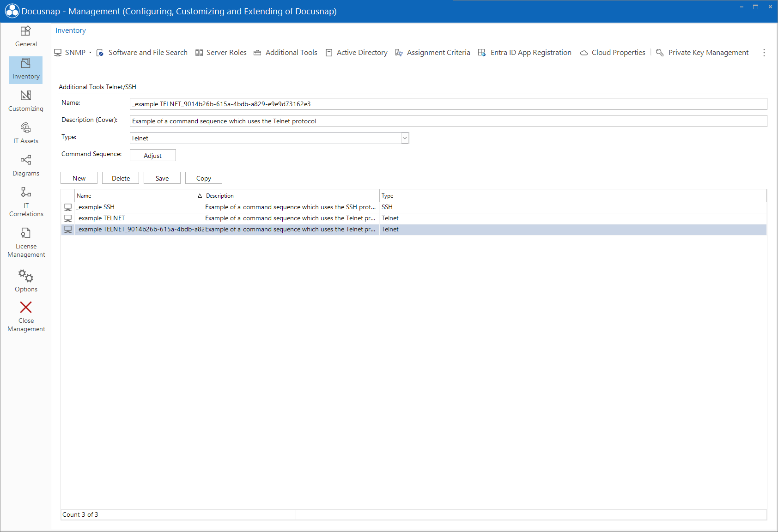The image size is (778, 532).
Task: Click the "Count 3 of 3" status text
Action: click(x=80, y=514)
